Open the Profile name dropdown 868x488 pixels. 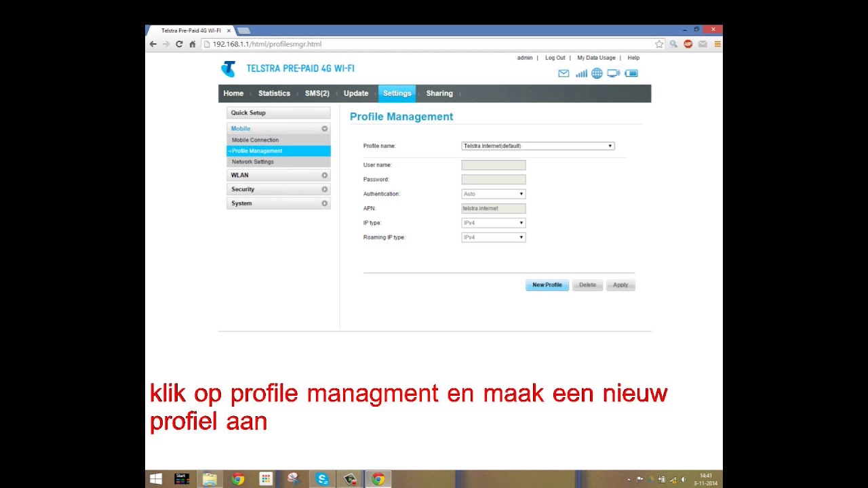538,146
